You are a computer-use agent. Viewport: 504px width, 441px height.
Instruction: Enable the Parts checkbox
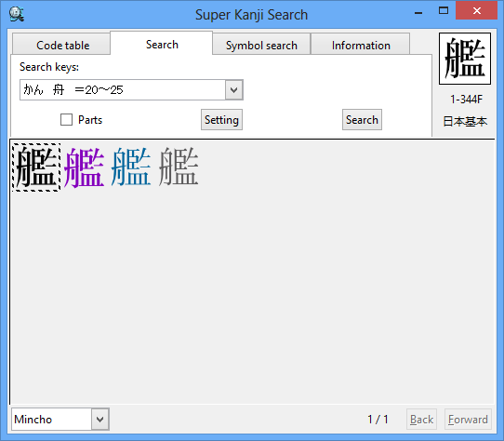[67, 120]
